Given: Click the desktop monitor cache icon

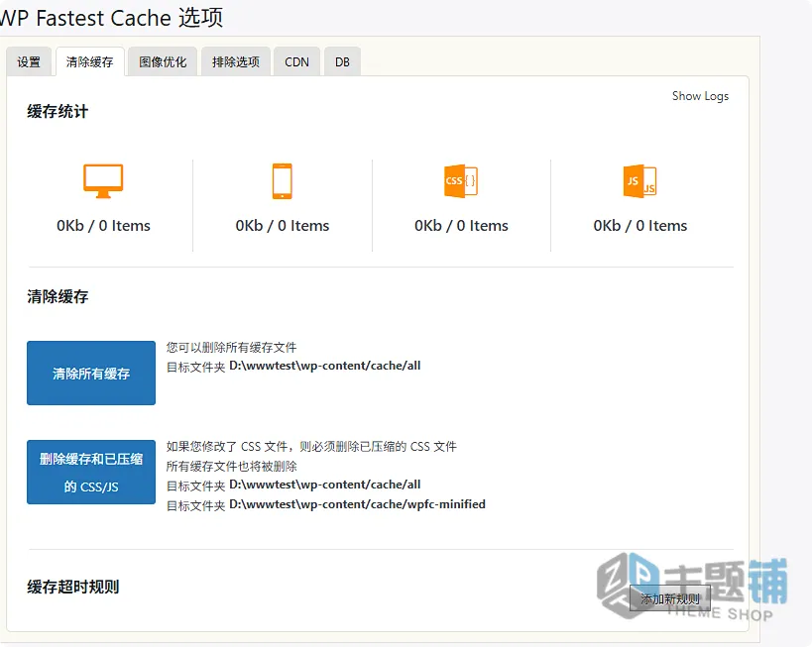Looking at the screenshot, I should 103,181.
